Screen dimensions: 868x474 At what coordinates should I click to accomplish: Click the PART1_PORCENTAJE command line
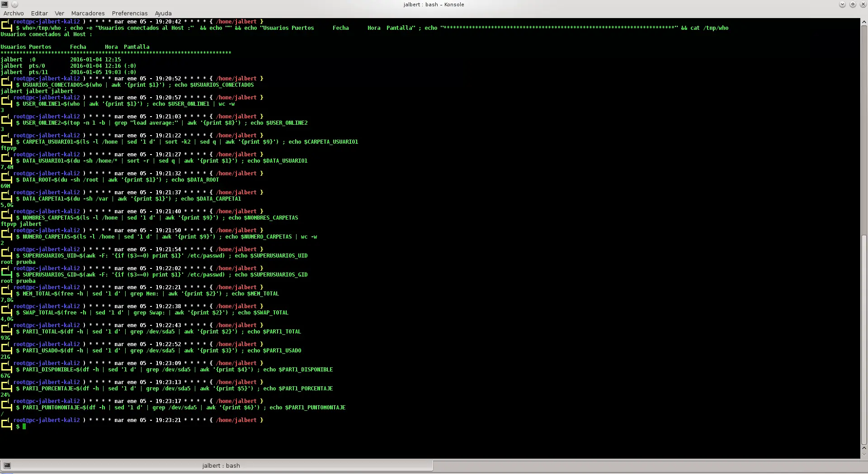pyautogui.click(x=175, y=389)
